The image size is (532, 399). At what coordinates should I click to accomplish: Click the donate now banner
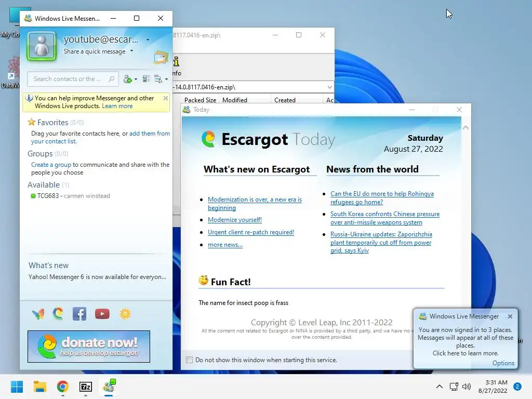(89, 347)
